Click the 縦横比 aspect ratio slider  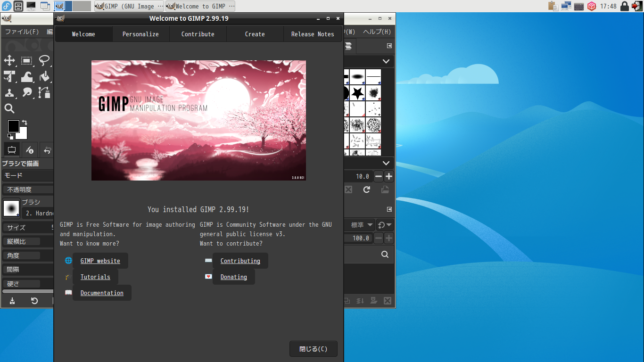28,241
